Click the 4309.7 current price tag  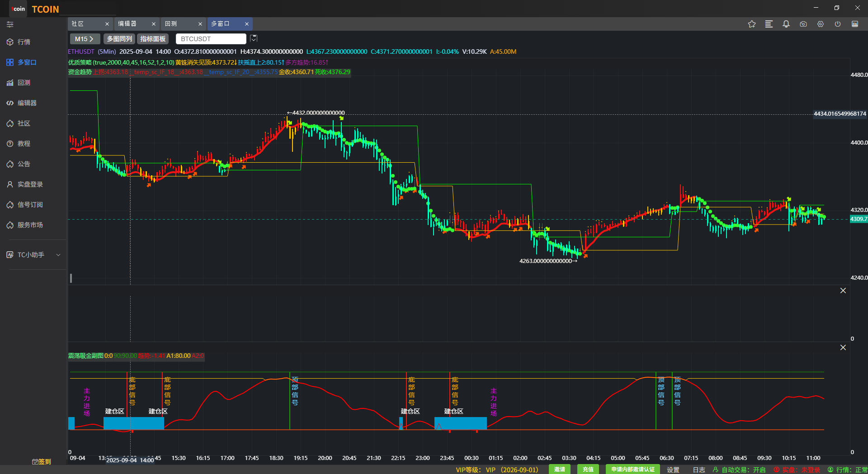(x=859, y=219)
